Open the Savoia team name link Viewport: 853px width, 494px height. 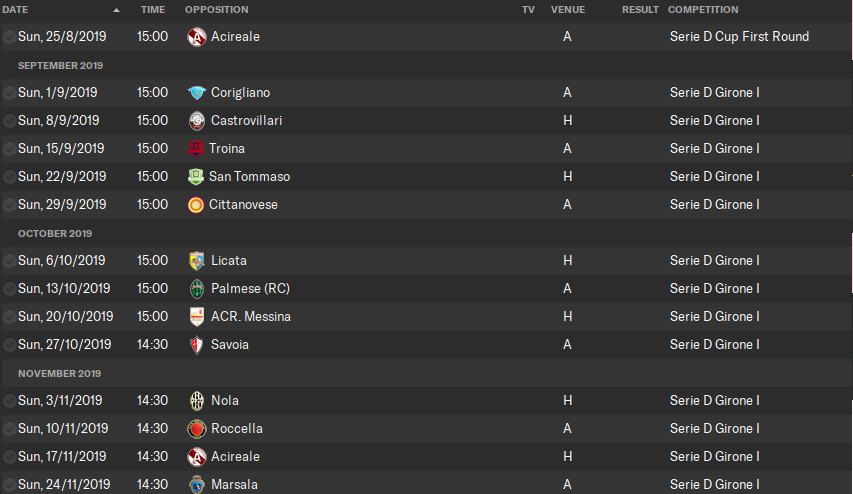click(230, 345)
